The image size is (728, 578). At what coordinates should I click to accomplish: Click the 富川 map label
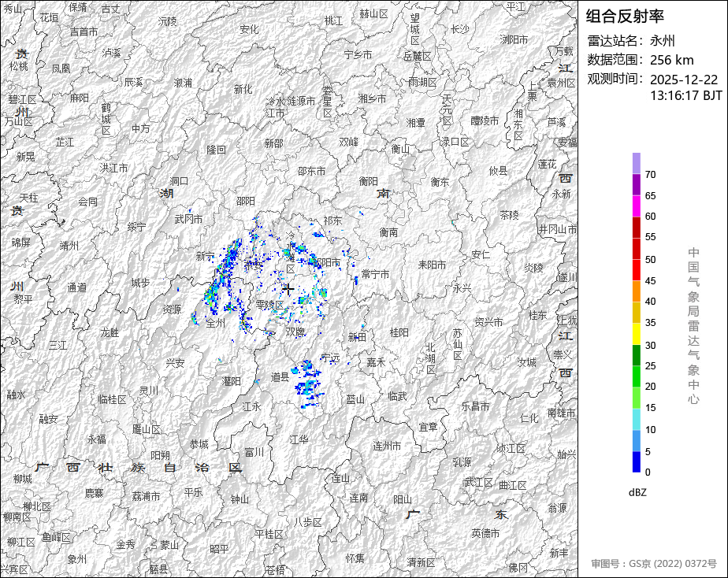point(254,452)
